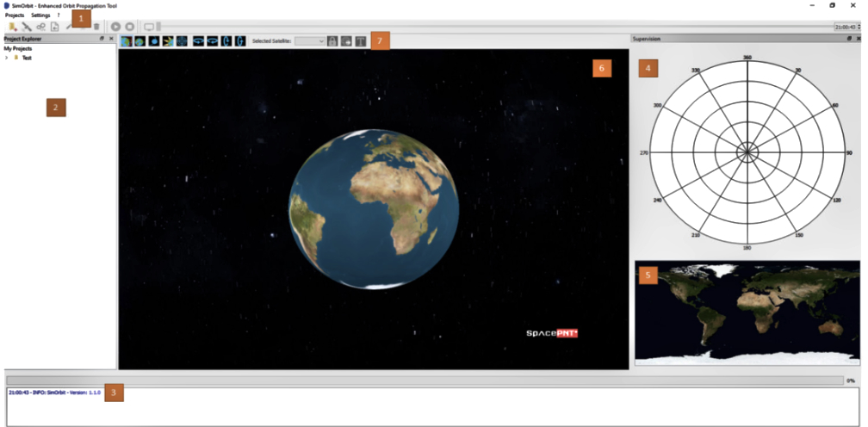The image size is (868, 427).
Task: Close the Supervision panel
Action: [x=857, y=39]
